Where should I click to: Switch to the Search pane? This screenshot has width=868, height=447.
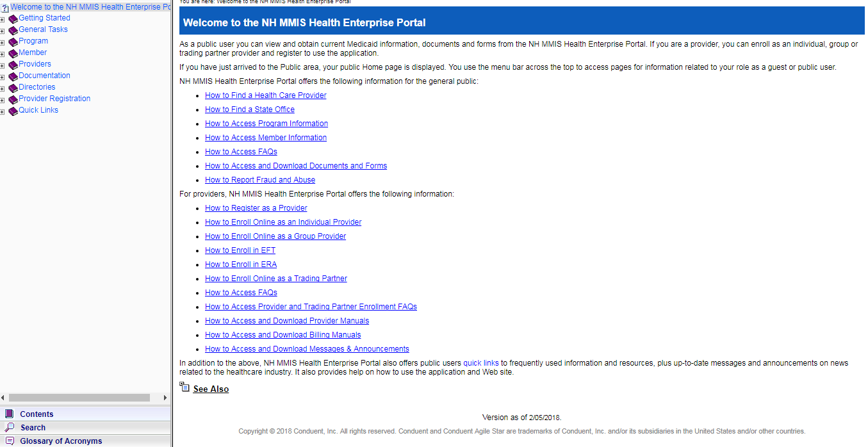tap(85, 427)
